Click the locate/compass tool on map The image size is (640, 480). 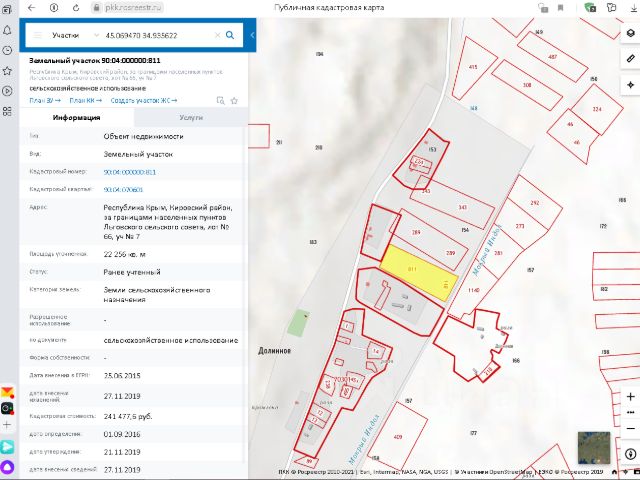630,453
